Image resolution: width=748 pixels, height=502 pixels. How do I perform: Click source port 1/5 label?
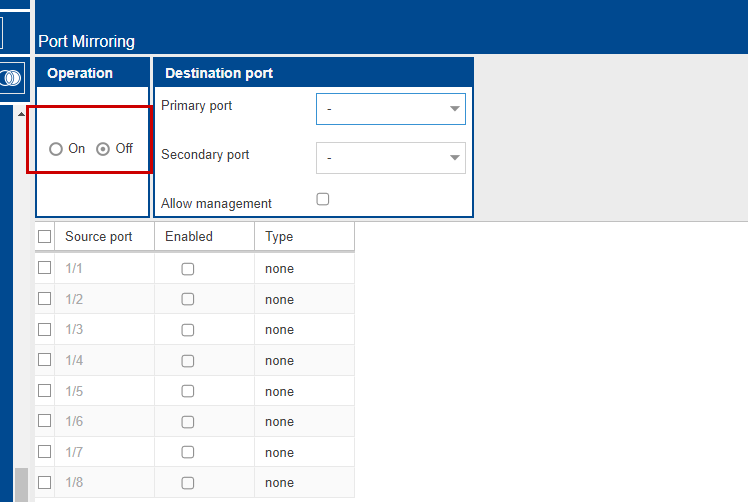pos(74,391)
